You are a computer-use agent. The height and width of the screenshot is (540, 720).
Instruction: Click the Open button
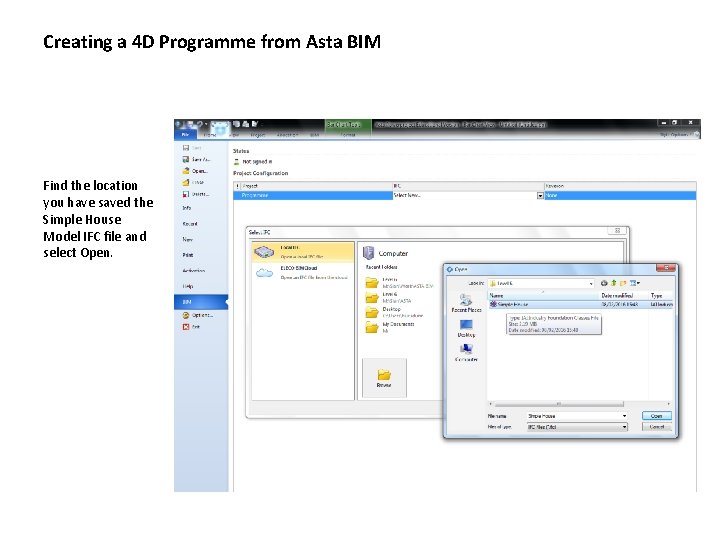pyautogui.click(x=657, y=416)
